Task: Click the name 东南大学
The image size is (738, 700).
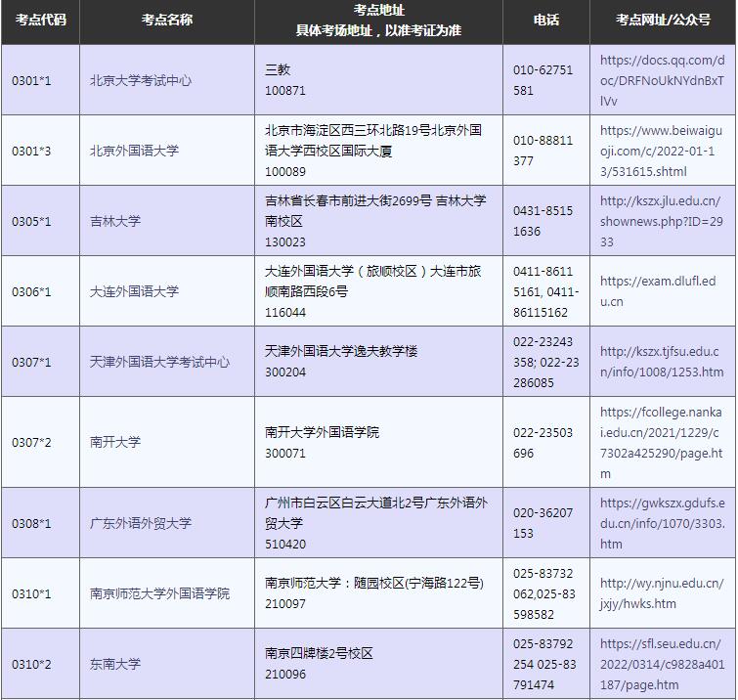Action: pos(115,664)
